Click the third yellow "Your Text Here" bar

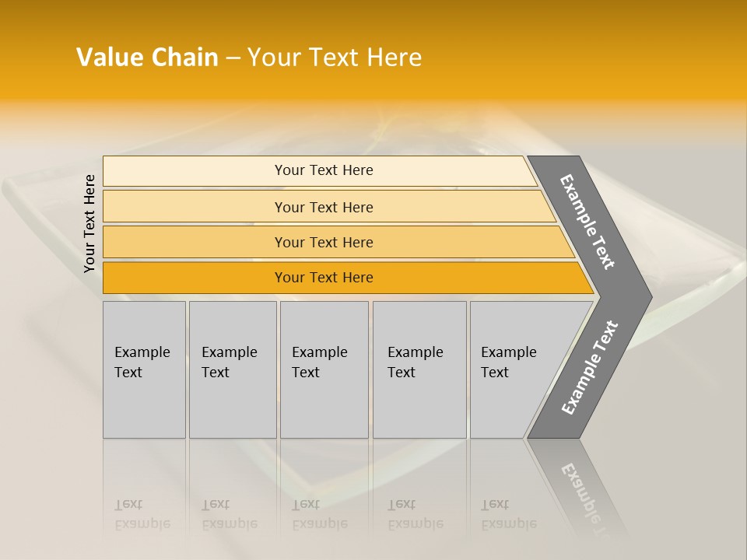(324, 242)
